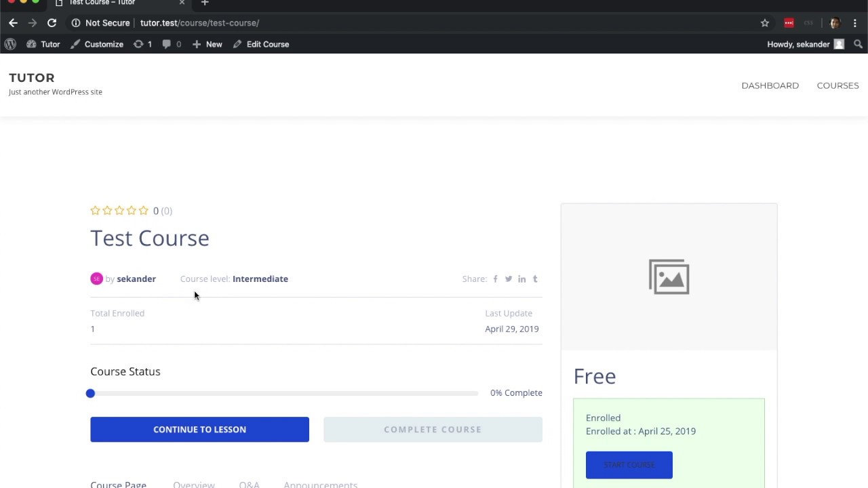Click the red extension icon in toolbar
This screenshot has width=868, height=488.
click(789, 23)
